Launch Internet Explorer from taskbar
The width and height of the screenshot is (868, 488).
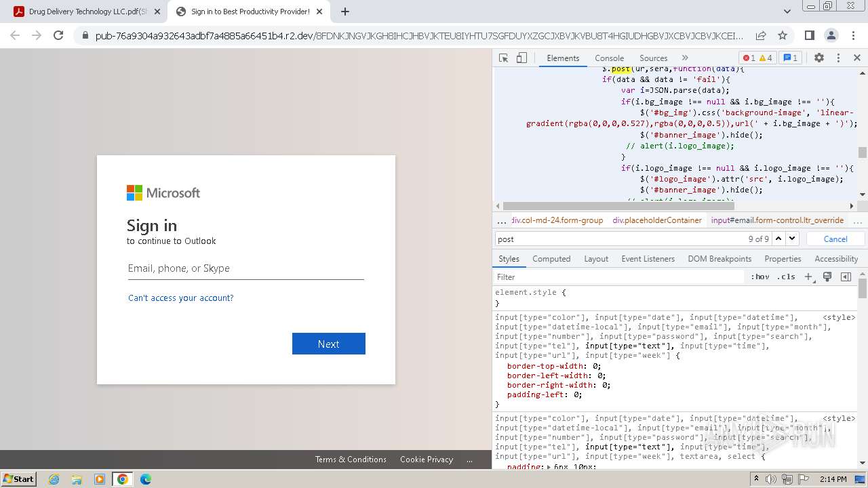(54, 479)
